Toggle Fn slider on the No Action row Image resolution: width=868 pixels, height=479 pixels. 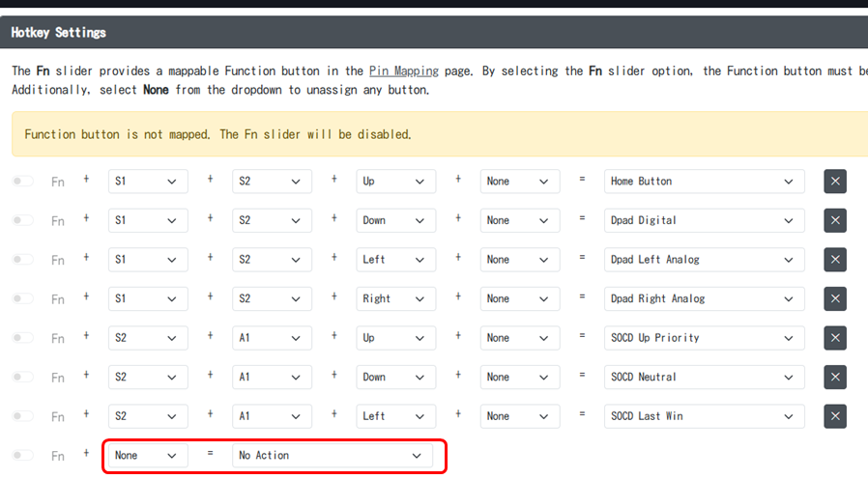coord(22,455)
